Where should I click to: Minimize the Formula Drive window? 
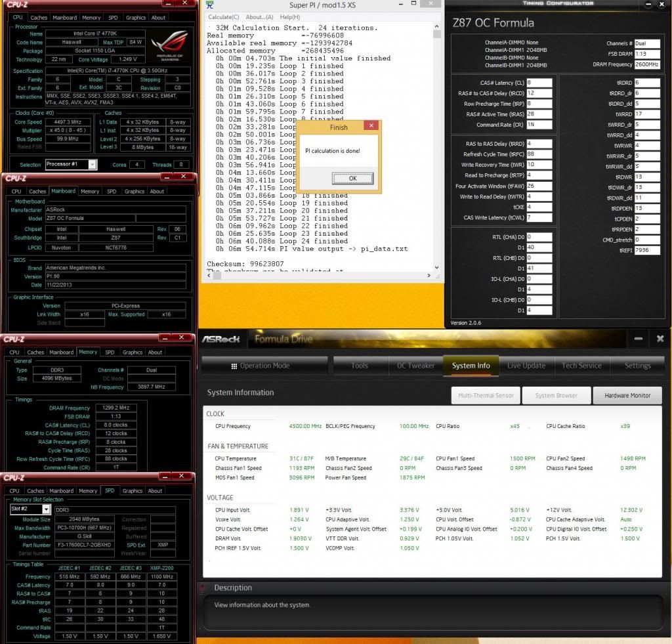[x=638, y=339]
